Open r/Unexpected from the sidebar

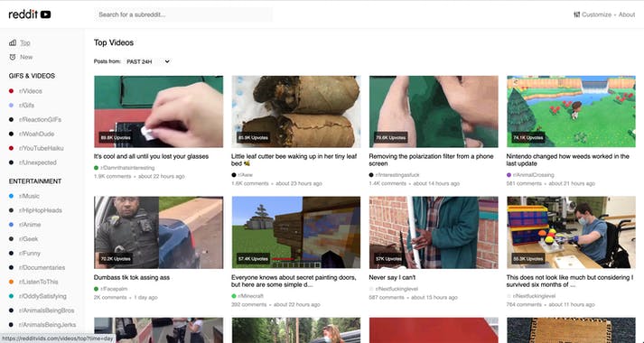[38, 162]
